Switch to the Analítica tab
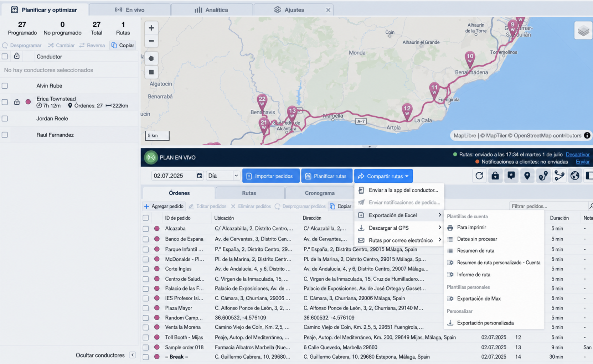The width and height of the screenshot is (593, 364). pos(212,10)
